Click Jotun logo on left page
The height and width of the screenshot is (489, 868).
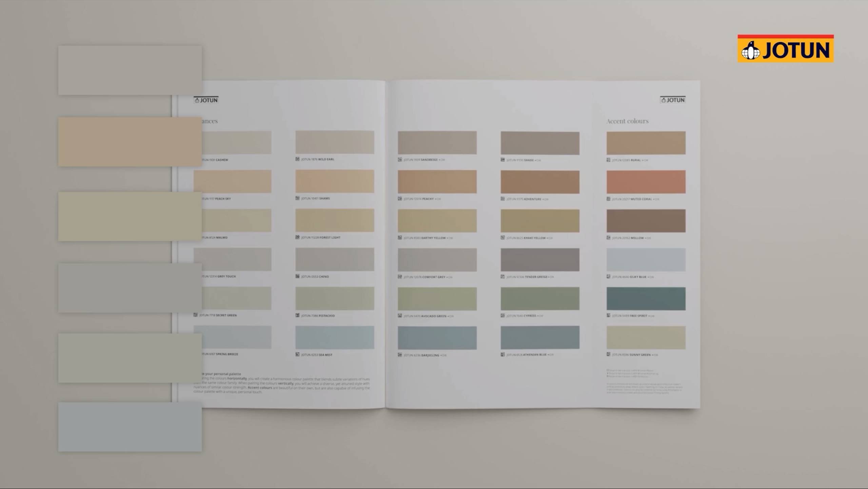pyautogui.click(x=206, y=100)
